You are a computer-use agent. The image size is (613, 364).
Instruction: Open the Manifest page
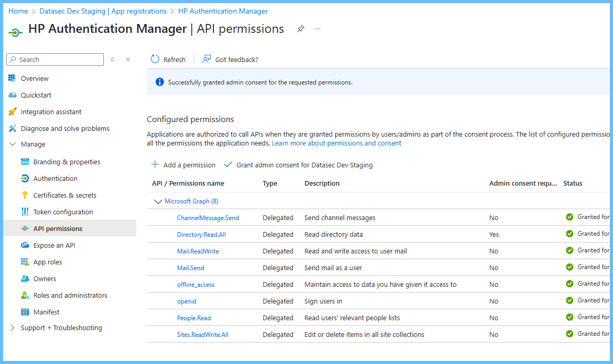46,312
